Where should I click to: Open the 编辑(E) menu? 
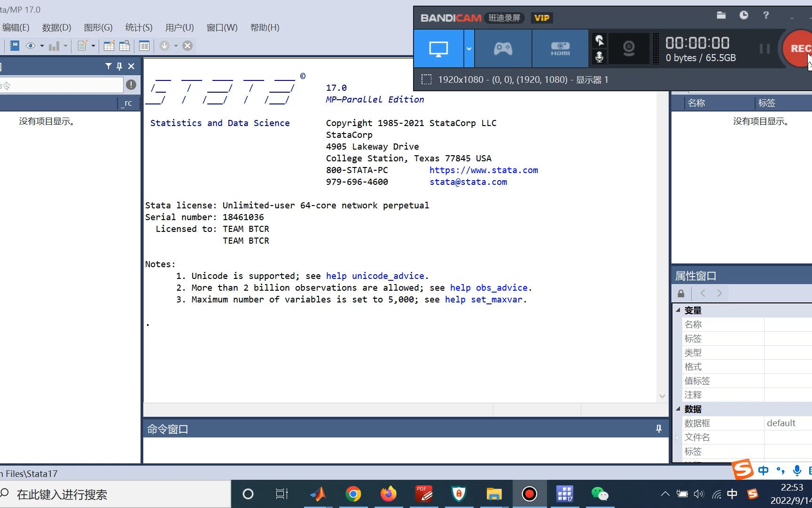click(16, 27)
